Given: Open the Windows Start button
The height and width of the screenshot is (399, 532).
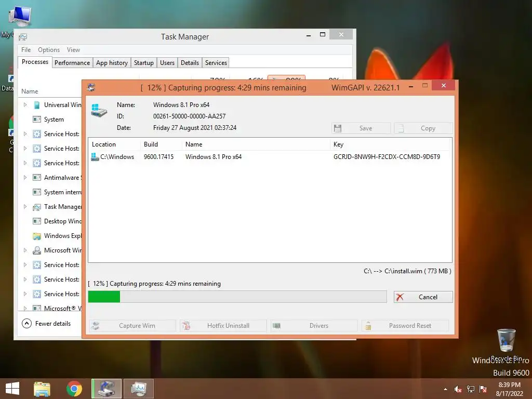Looking at the screenshot, I should pos(12,388).
